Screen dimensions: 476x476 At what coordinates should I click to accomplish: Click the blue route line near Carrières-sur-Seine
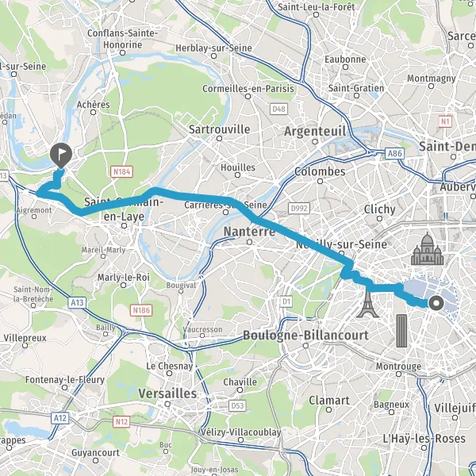pyautogui.click(x=209, y=198)
